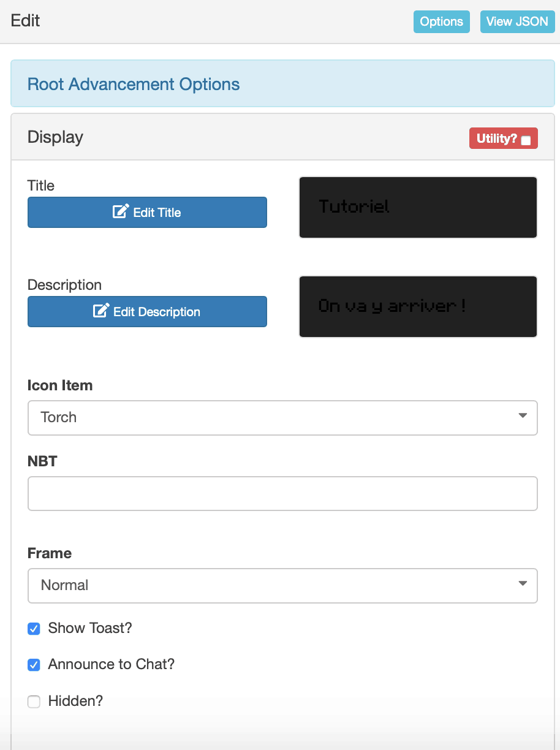
Task: Click the Display panel heading
Action: 55,137
